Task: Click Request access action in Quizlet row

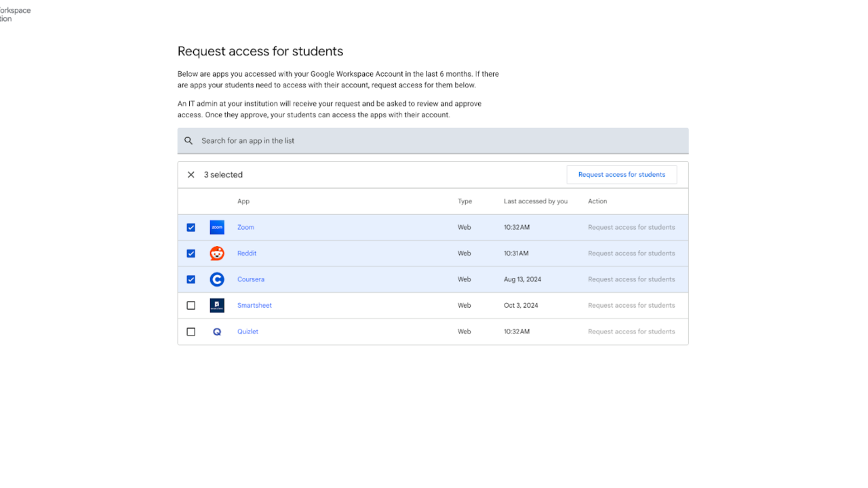Action: (x=631, y=332)
